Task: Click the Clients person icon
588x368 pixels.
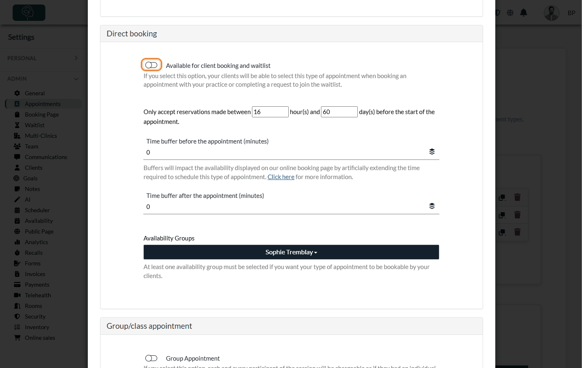Action: pyautogui.click(x=17, y=168)
